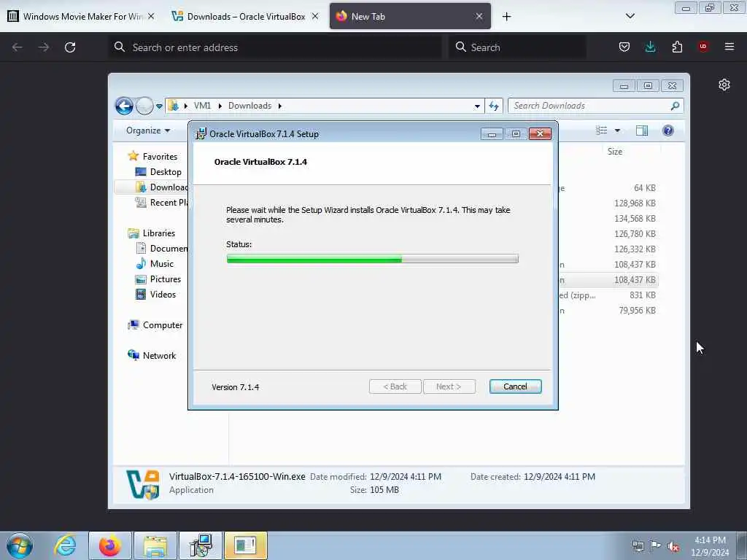The width and height of the screenshot is (747, 560).
Task: Click the network tray icon
Action: pos(638,546)
